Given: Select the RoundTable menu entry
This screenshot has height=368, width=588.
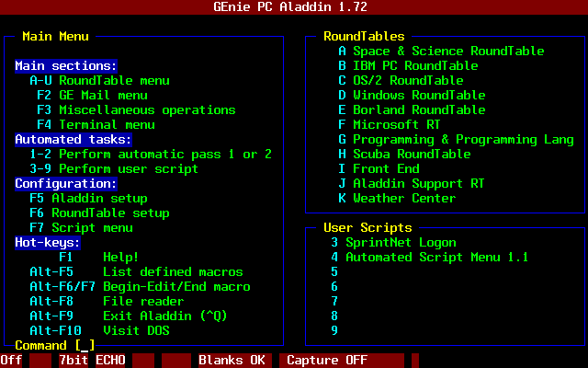Looking at the screenshot, I should pyautogui.click(x=99, y=80).
